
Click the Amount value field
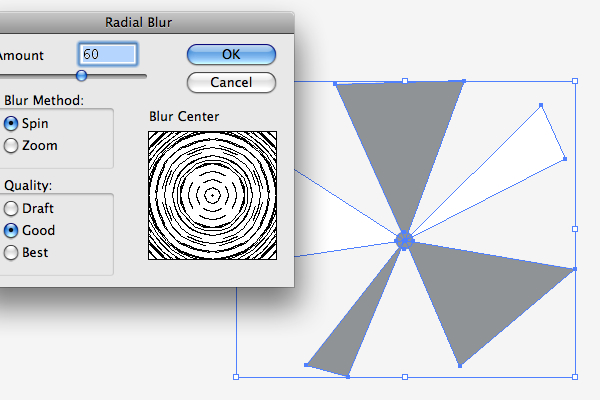click(108, 54)
